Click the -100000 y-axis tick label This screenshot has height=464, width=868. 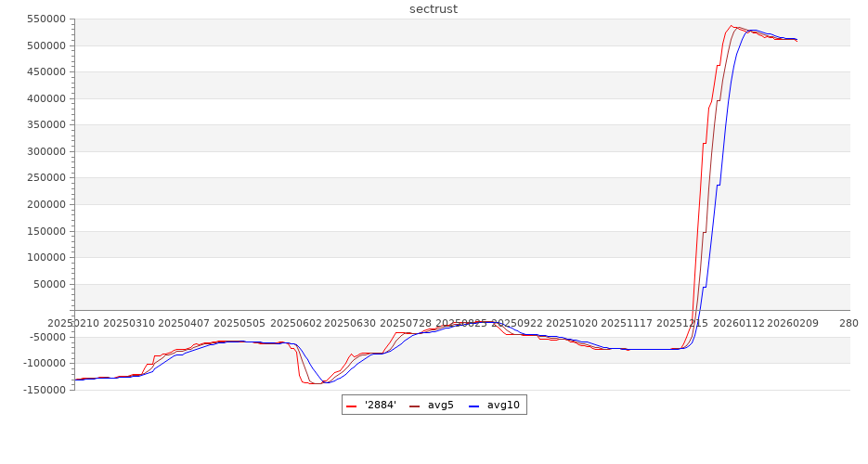(43, 364)
